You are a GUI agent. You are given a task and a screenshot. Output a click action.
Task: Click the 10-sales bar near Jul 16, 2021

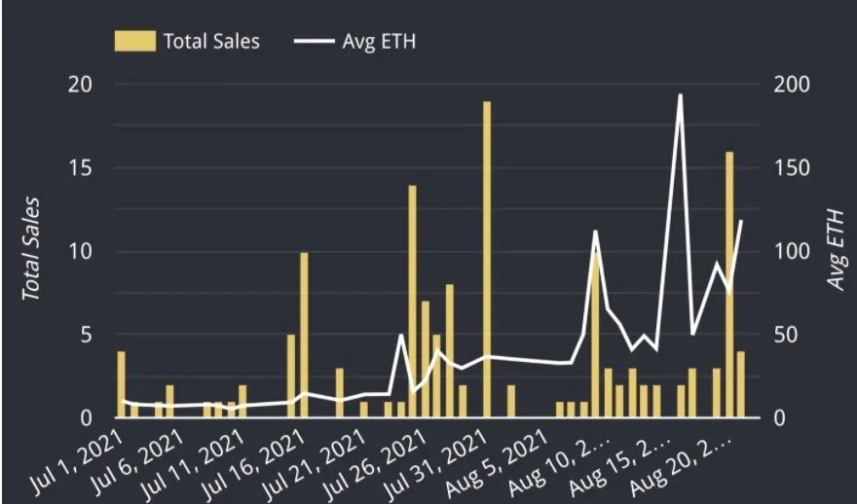(x=304, y=335)
